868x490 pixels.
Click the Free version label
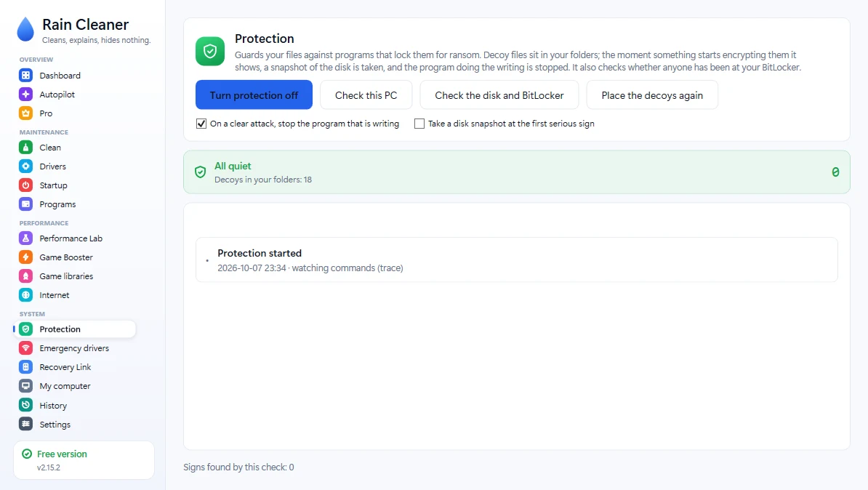click(62, 454)
